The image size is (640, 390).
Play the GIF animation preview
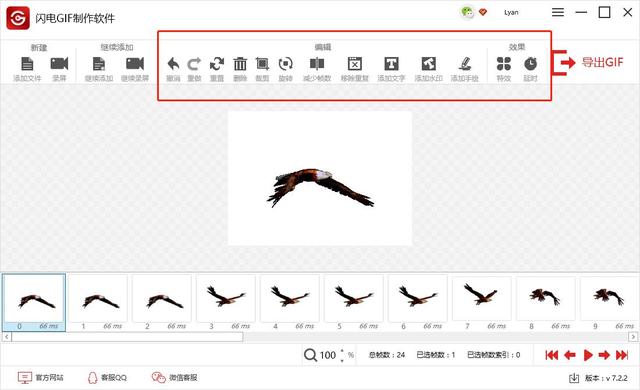pyautogui.click(x=588, y=355)
